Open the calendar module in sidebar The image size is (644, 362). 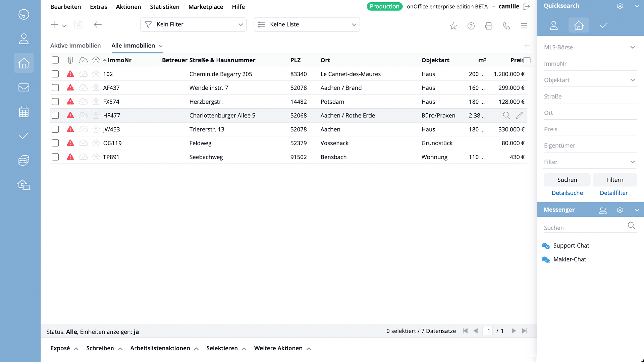24,112
